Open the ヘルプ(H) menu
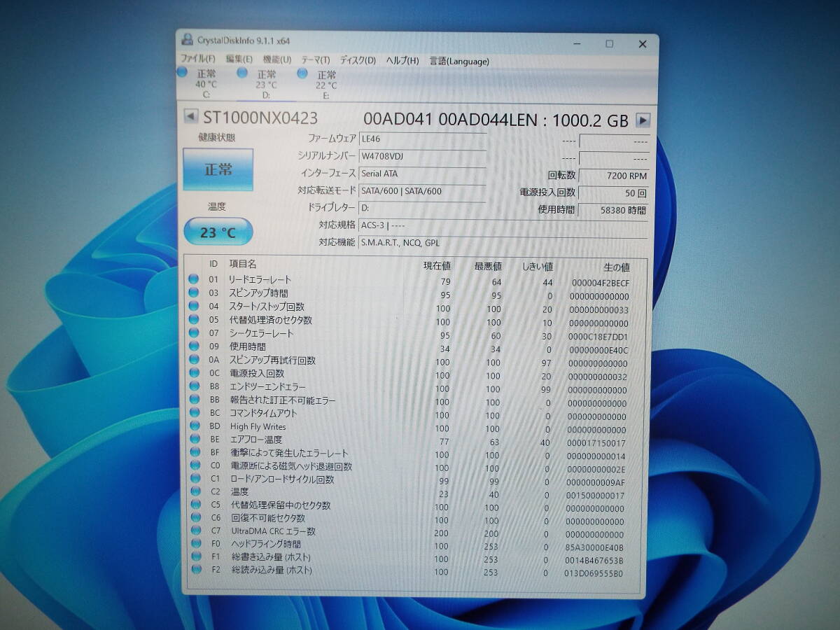 click(402, 61)
